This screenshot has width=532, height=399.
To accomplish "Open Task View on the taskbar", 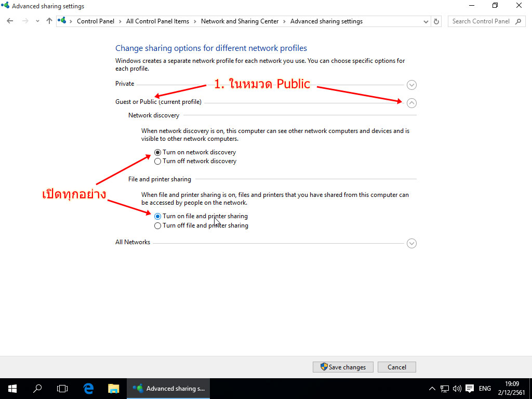I will click(x=62, y=388).
